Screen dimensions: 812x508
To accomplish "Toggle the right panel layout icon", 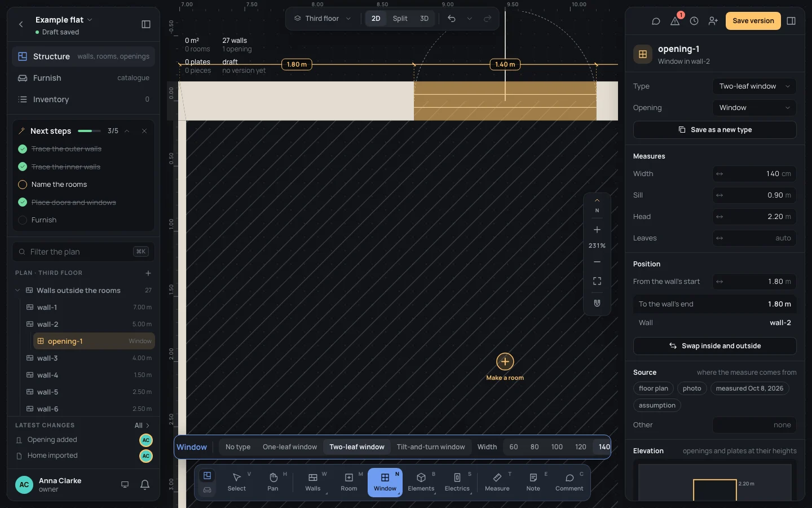I will click(x=791, y=21).
